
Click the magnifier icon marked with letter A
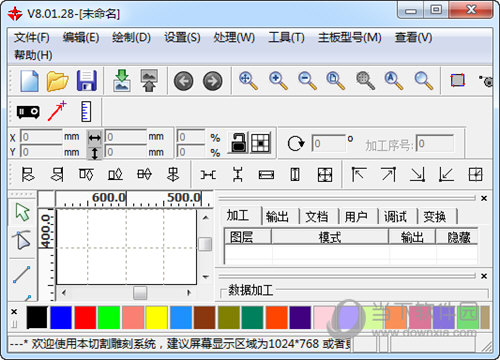tap(394, 81)
